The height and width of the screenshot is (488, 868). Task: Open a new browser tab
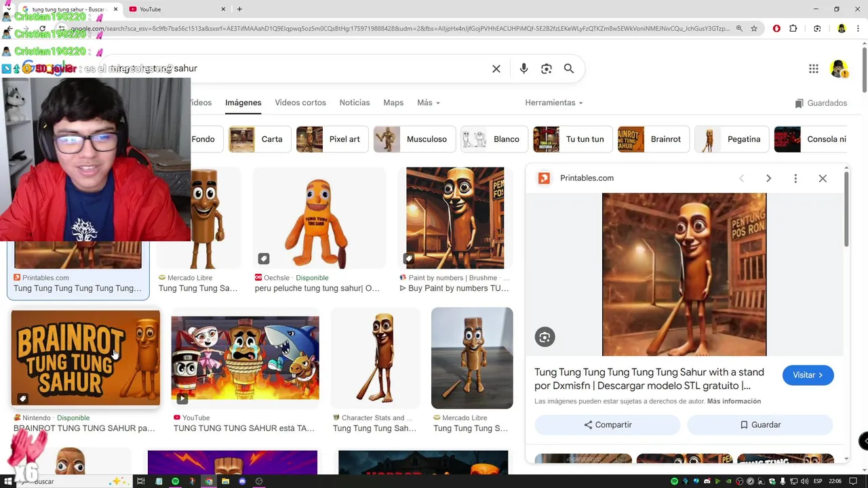(239, 9)
